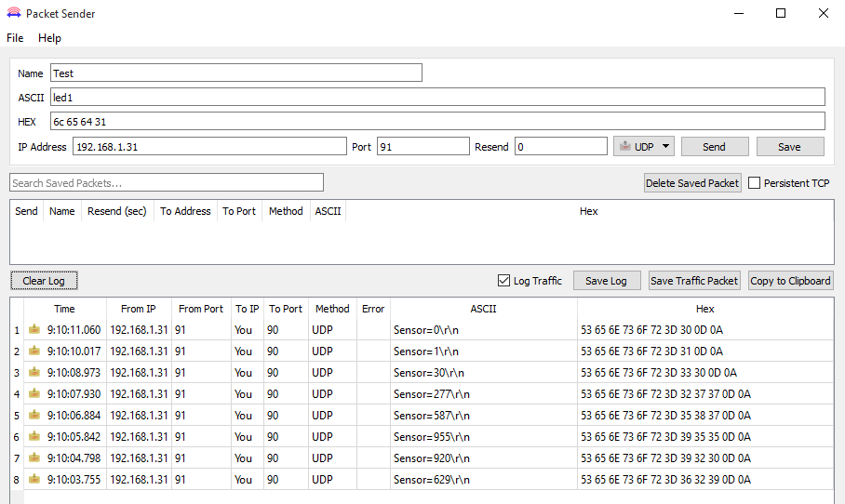This screenshot has width=845, height=504.
Task: Click Save Traffic Packet button
Action: 694,281
